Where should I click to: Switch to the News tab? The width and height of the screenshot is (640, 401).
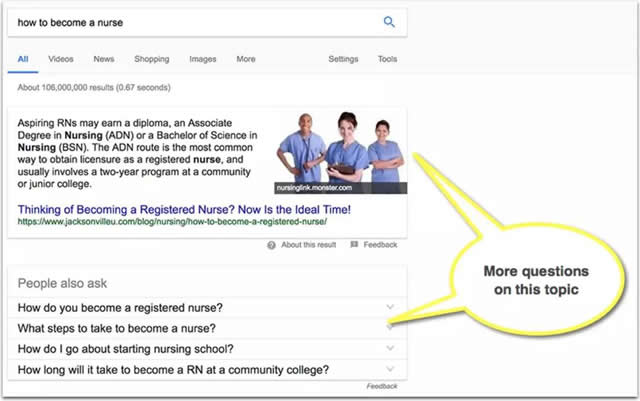(x=104, y=59)
